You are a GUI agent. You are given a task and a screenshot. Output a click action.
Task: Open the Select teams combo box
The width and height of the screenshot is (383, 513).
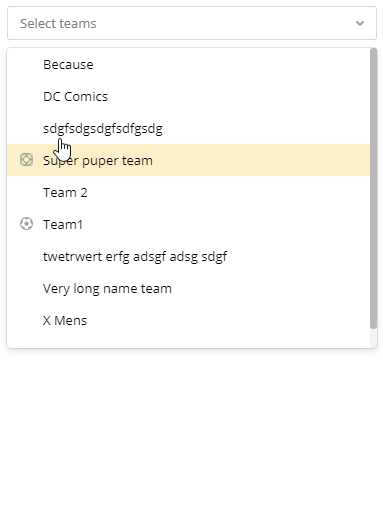192,23
